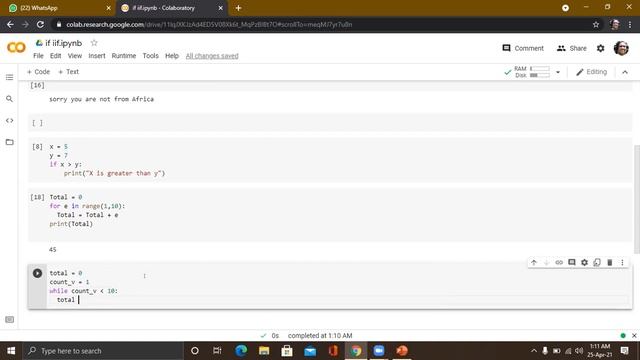Move the cell down with arrow icon
The height and width of the screenshot is (360, 640).
[546, 262]
